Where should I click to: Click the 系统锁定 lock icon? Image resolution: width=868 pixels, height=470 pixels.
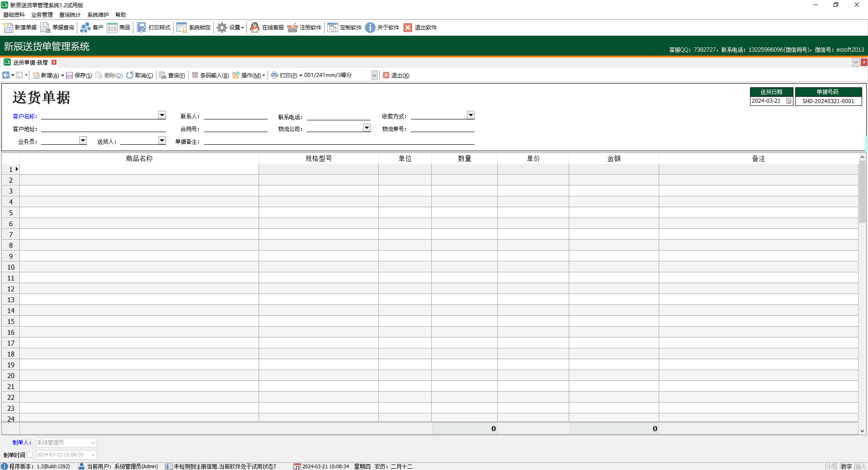(182, 28)
